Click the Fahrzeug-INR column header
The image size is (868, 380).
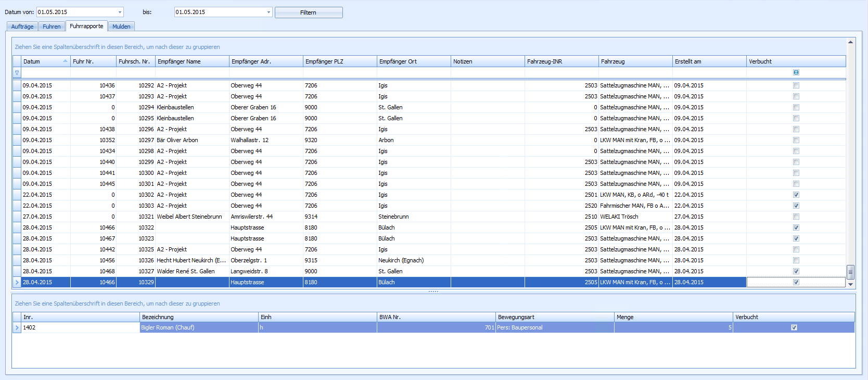(561, 61)
